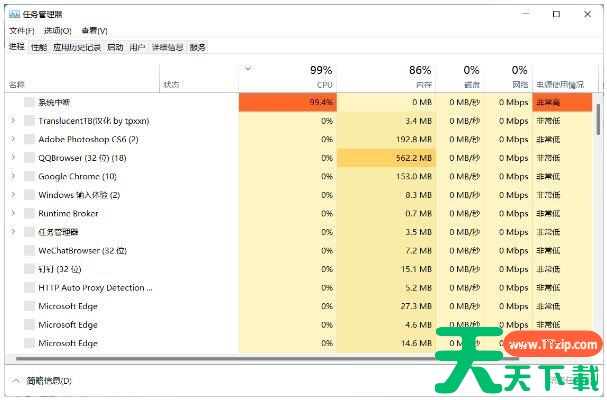Click the Runtime Broker process icon
The image size is (607, 400).
click(x=29, y=213)
